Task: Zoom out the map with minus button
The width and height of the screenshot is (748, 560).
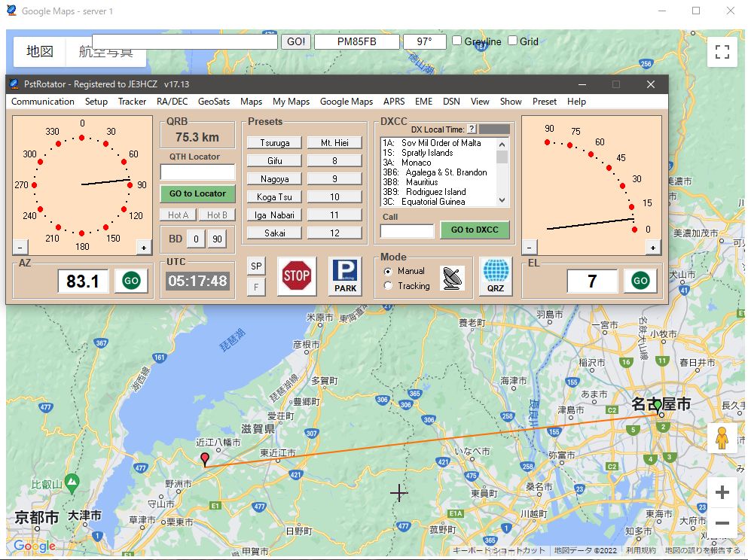Action: [x=722, y=523]
